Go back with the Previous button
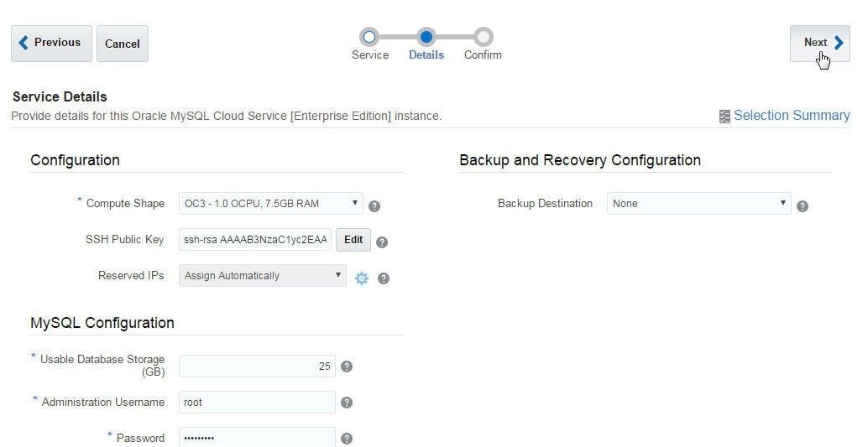 [51, 43]
